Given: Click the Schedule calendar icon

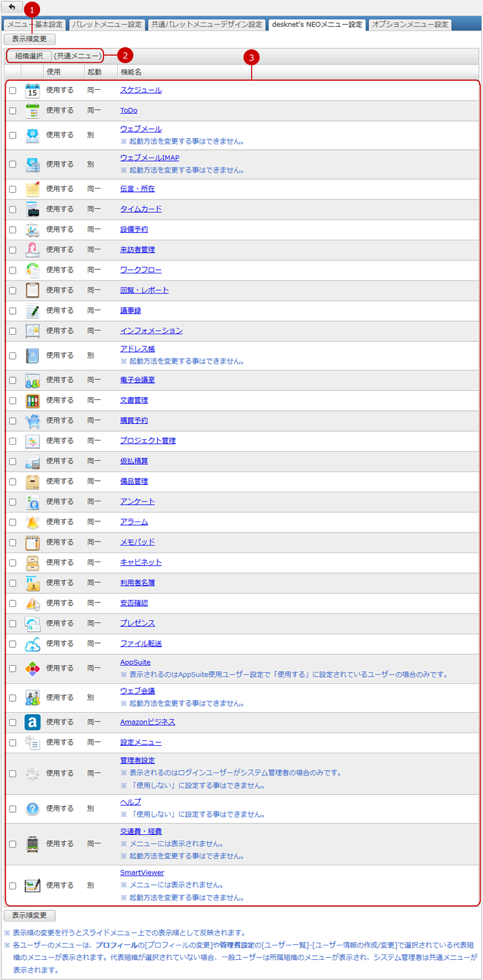Looking at the screenshot, I should 32,90.
